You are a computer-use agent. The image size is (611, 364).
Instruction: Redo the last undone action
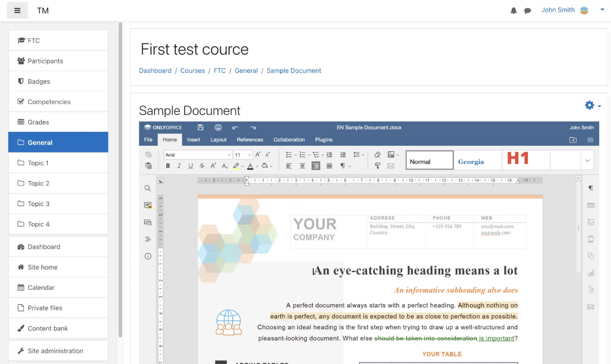pyautogui.click(x=253, y=128)
